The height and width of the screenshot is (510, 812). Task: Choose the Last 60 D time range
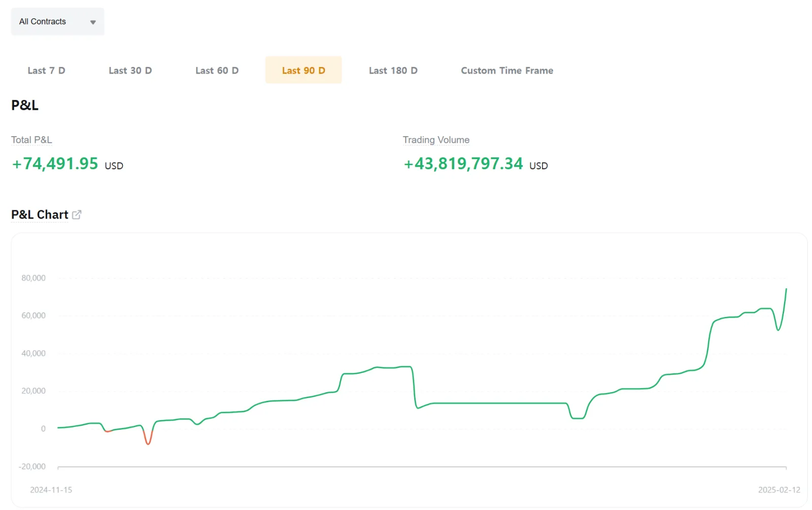(x=217, y=70)
